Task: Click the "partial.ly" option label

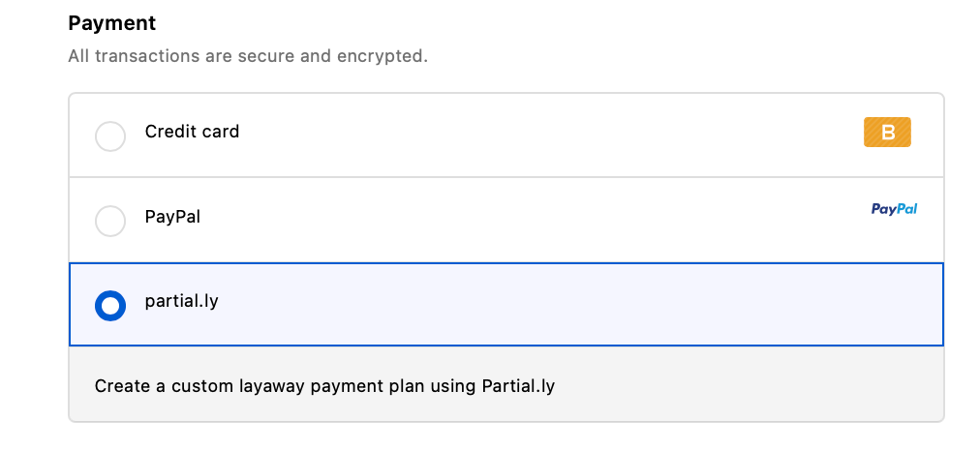Action: (x=181, y=301)
